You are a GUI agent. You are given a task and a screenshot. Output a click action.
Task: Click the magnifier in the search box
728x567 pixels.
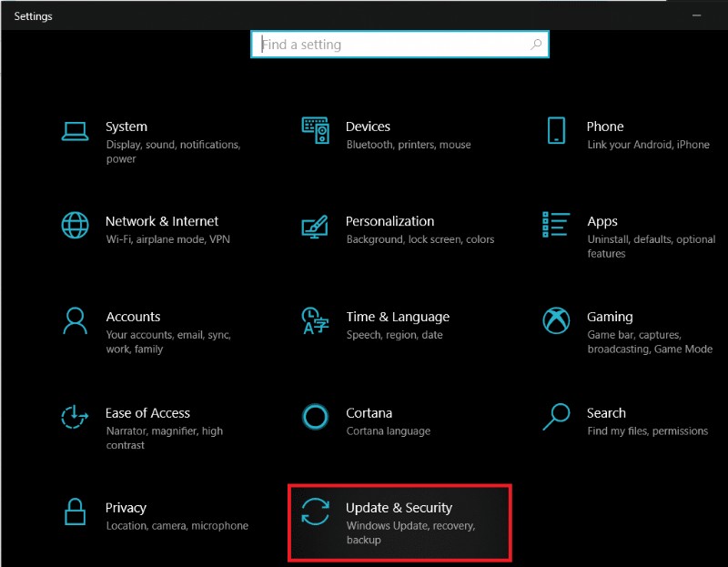point(538,44)
